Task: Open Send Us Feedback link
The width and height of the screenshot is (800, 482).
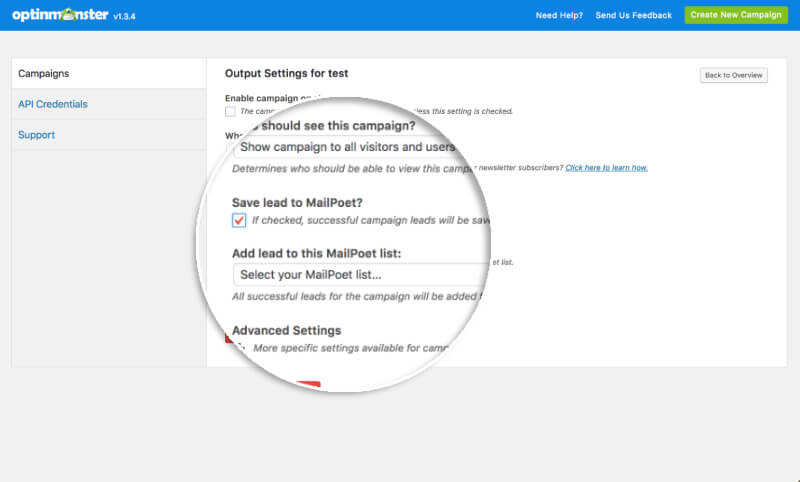Action: (633, 15)
